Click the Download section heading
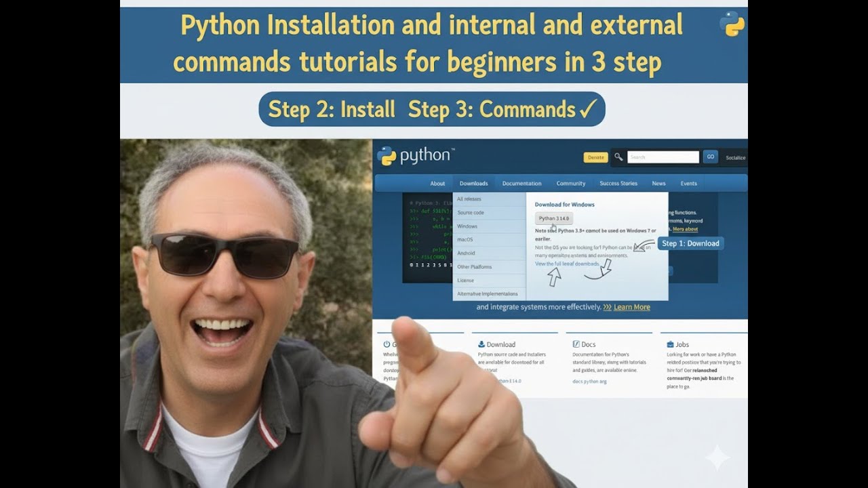 pyautogui.click(x=500, y=344)
